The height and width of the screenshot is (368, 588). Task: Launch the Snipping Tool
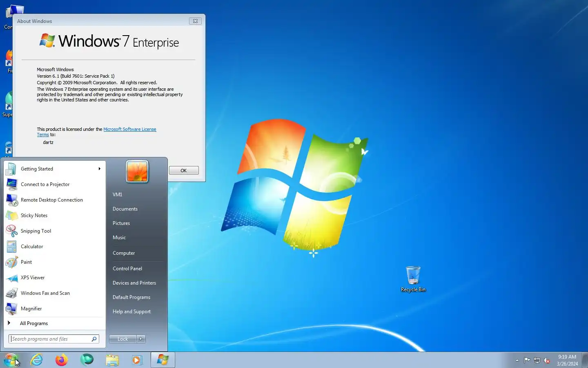coord(55,231)
